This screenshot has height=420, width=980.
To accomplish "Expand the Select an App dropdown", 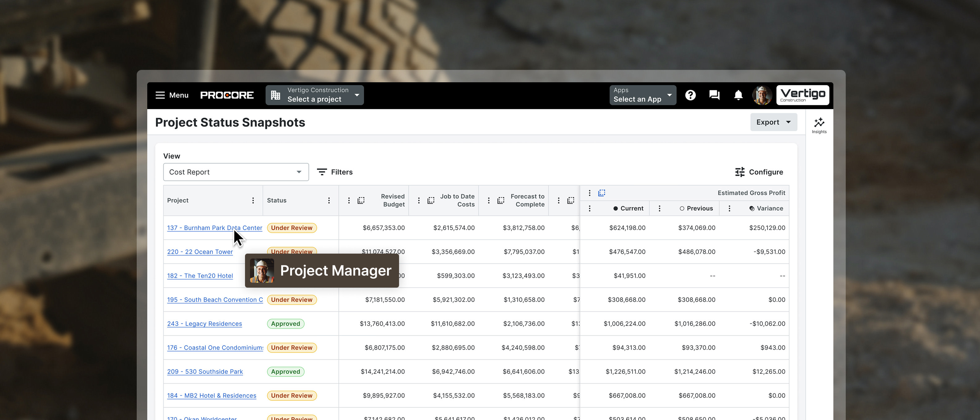I will pos(643,95).
